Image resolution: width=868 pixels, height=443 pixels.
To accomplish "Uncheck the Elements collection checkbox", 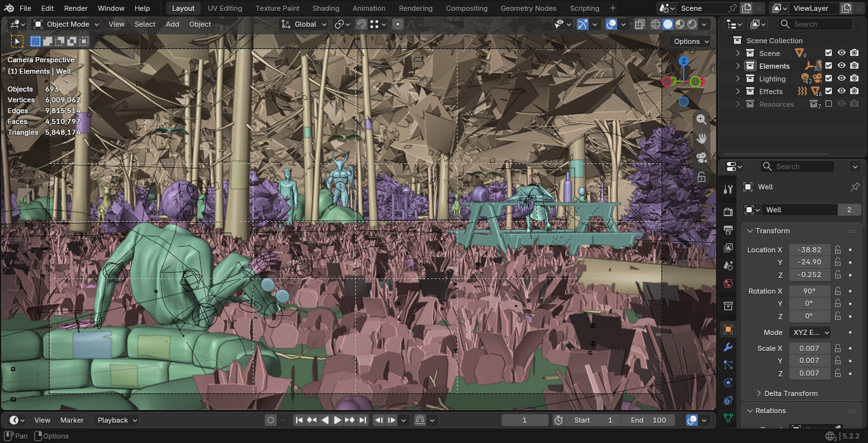I will click(x=829, y=66).
